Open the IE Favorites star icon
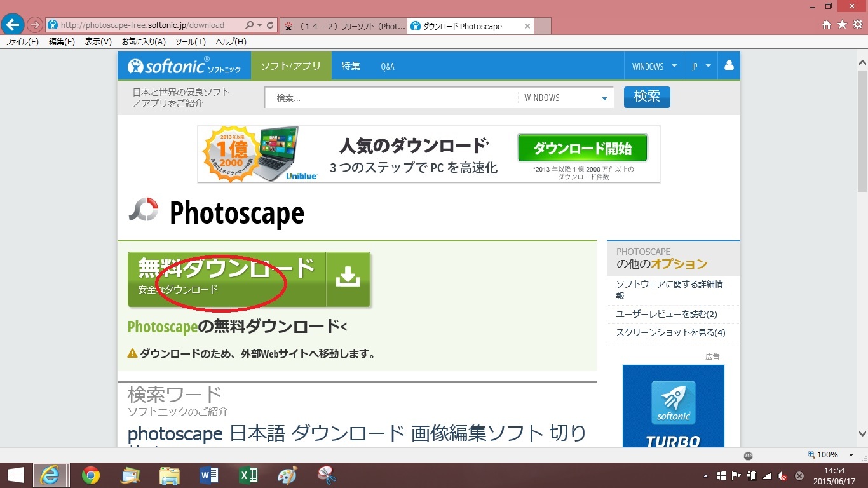This screenshot has height=488, width=868. pos(842,25)
